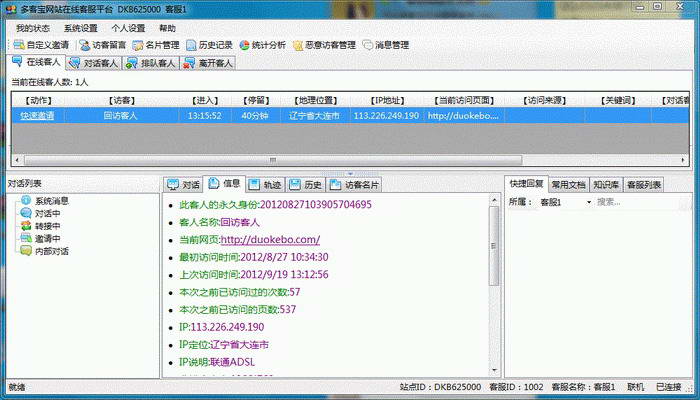The image size is (700, 400).
Task: Click info panel vertical scrollbar thumb
Action: click(x=494, y=246)
